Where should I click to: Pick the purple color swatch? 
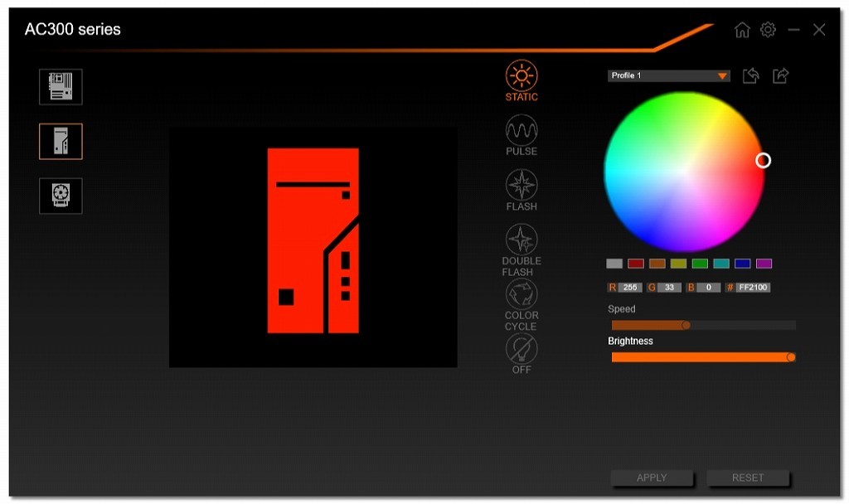tap(764, 264)
